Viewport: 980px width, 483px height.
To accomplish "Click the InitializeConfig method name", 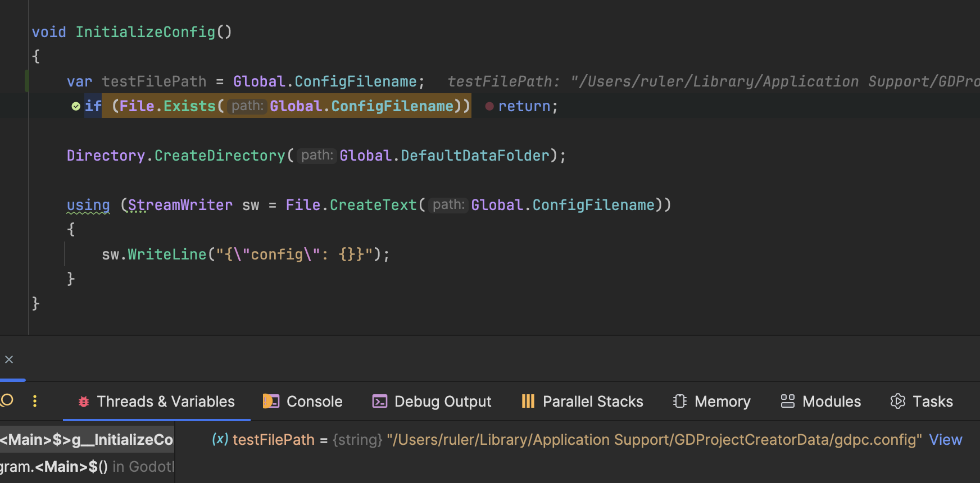I will (146, 32).
